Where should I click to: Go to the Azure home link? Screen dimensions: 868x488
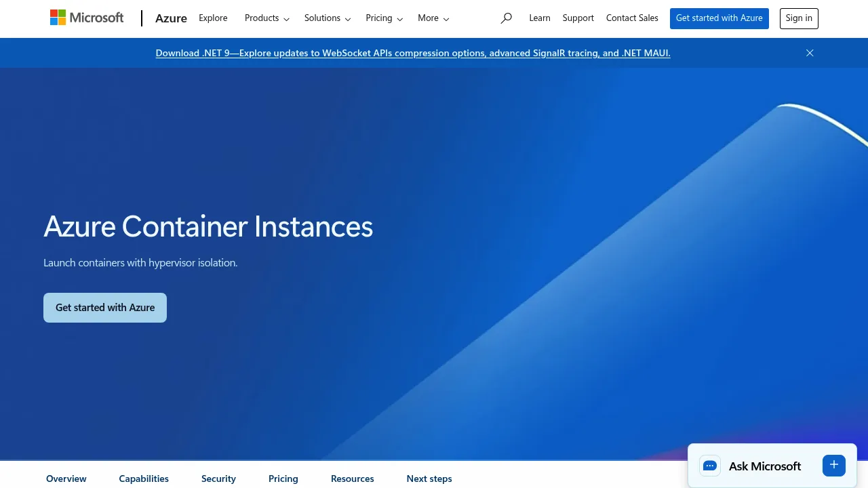(171, 18)
